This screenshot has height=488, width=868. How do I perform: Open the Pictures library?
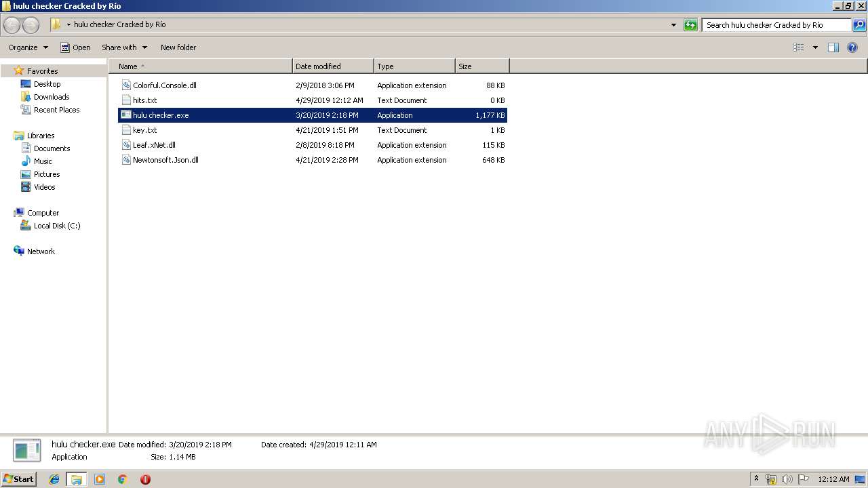[47, 174]
